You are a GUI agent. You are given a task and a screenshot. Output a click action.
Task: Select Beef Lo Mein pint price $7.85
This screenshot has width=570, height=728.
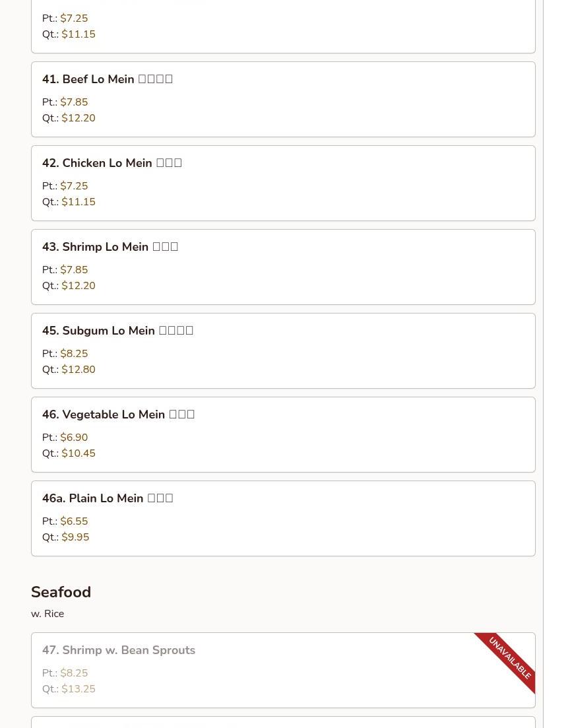click(x=74, y=102)
